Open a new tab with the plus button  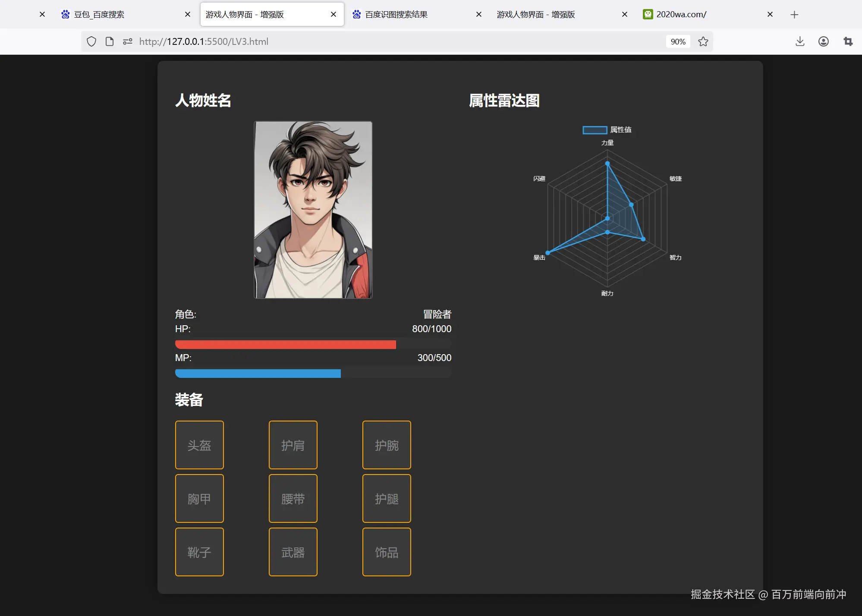794,14
